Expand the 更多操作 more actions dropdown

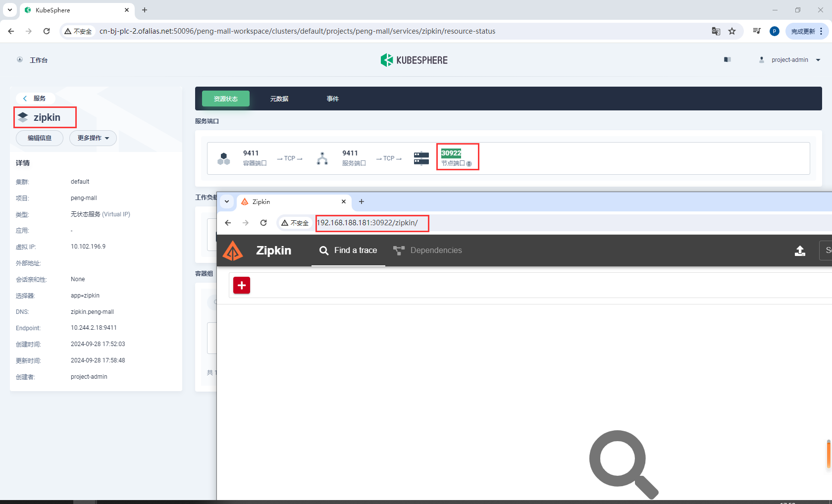(93, 138)
